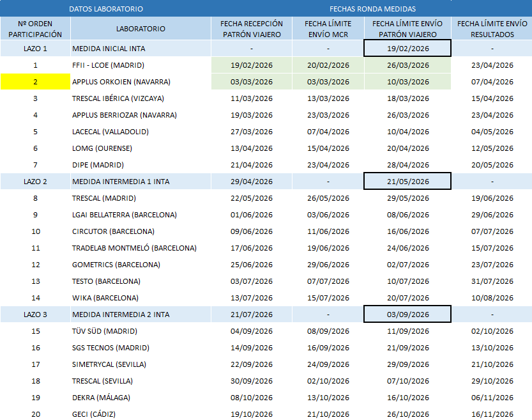This screenshot has height=420, width=532.
Task: Select the DEKRA (MÁLAGA) laboratory cell
Action: click(x=141, y=398)
